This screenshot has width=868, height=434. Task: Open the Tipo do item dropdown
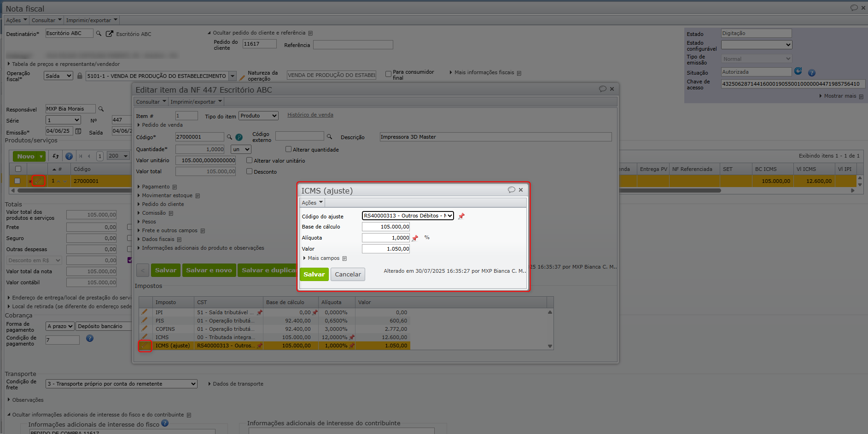(258, 116)
